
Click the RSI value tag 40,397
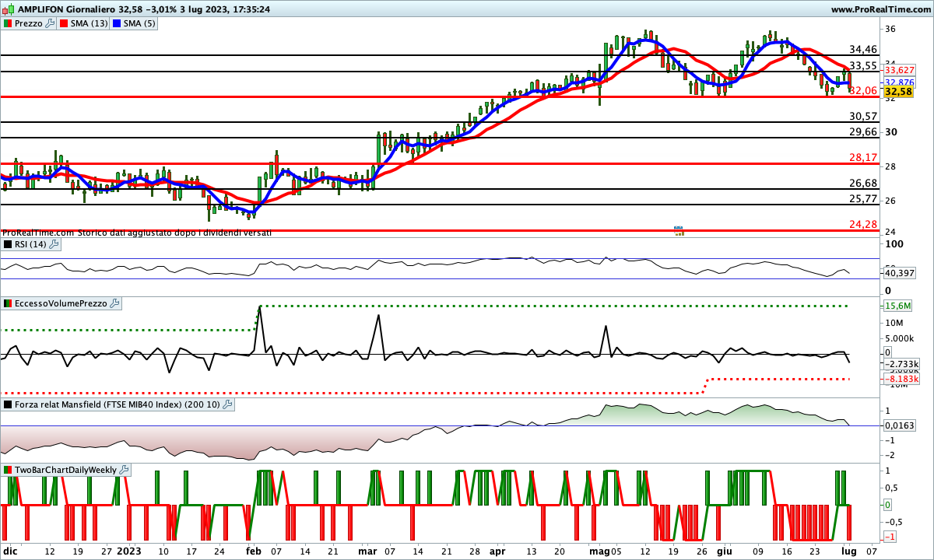(899, 273)
